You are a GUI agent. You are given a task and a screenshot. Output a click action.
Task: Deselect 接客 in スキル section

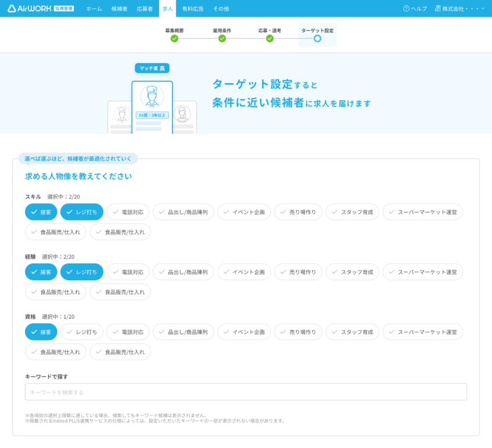(x=41, y=212)
